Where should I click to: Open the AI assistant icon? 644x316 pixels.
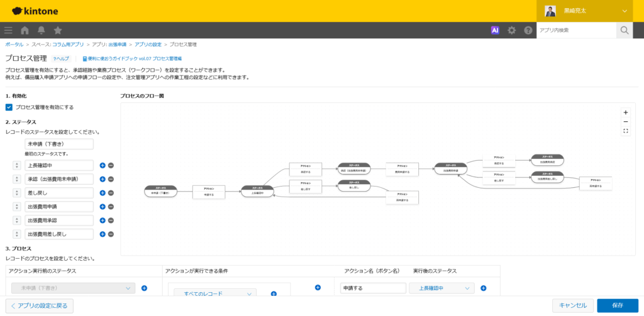(495, 30)
